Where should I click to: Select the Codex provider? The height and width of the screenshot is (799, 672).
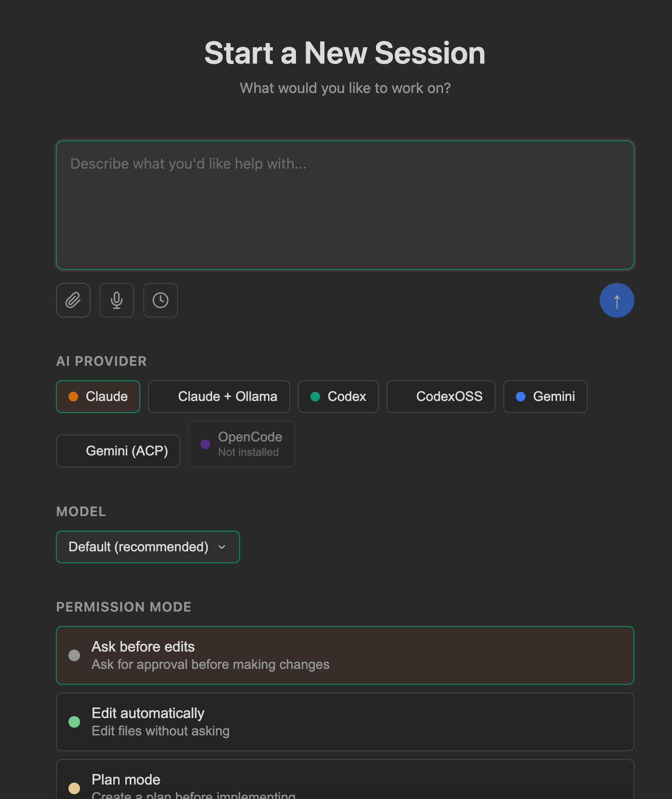[x=338, y=397]
